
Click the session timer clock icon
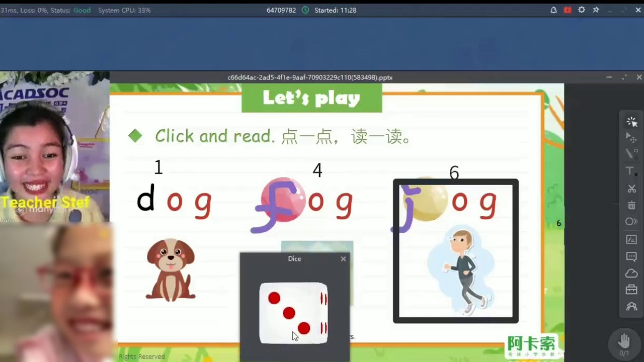[x=305, y=10]
